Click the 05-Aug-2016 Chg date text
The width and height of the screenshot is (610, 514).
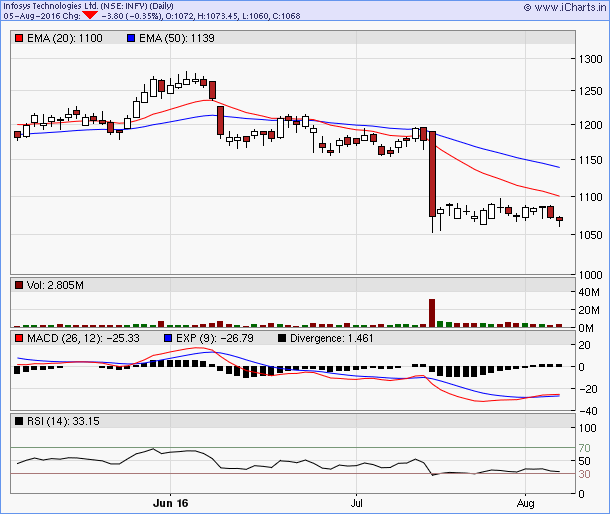pos(42,16)
